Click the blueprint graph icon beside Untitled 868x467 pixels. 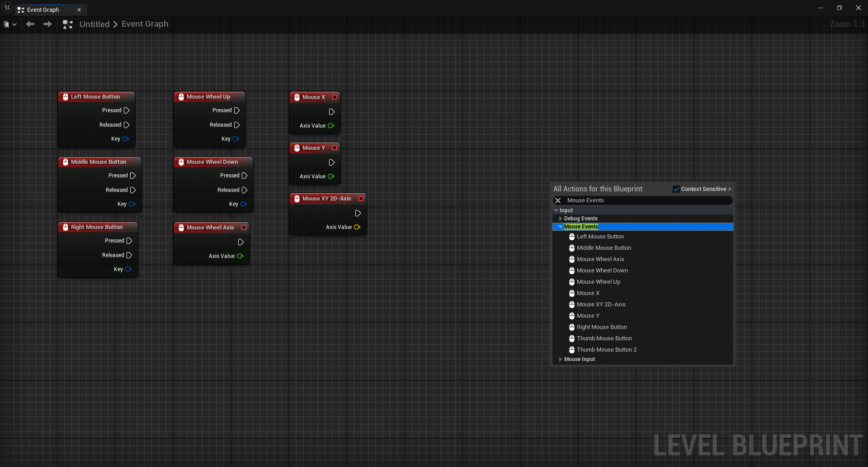(68, 24)
